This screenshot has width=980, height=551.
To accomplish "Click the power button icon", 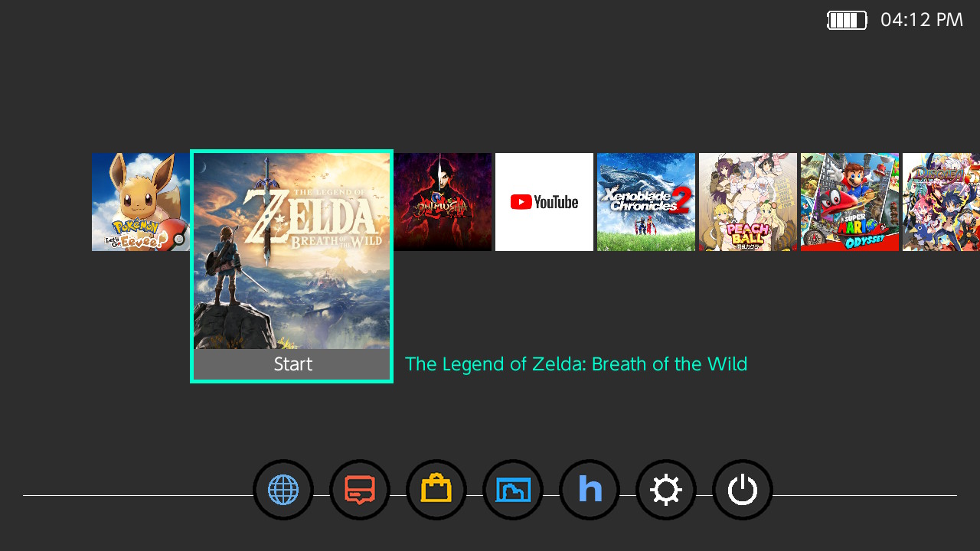I will (x=743, y=490).
